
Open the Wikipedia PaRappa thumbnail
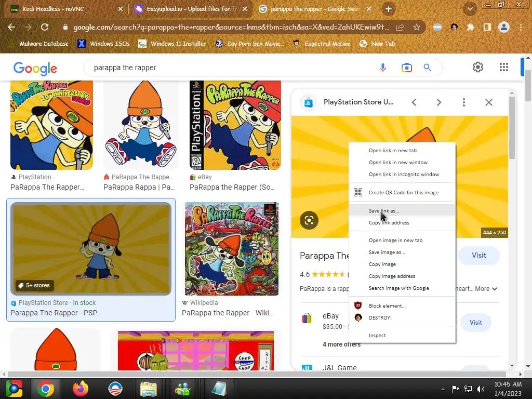pos(232,249)
